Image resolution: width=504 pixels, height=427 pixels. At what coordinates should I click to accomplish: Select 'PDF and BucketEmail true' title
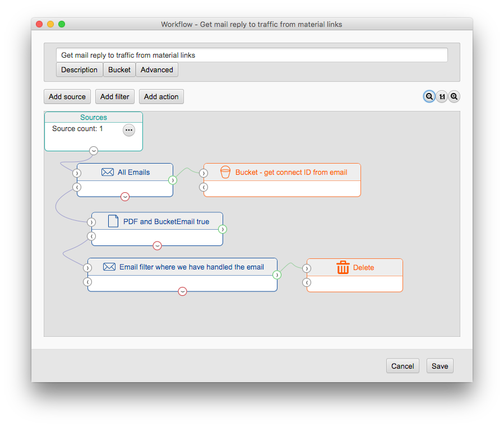pos(166,221)
